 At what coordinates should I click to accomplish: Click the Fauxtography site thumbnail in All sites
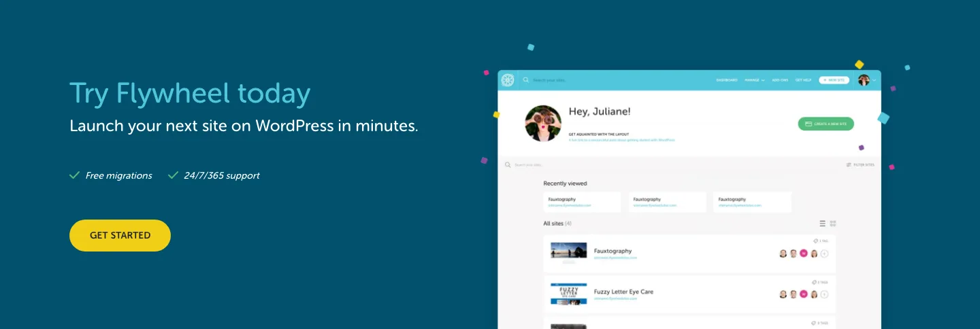569,252
